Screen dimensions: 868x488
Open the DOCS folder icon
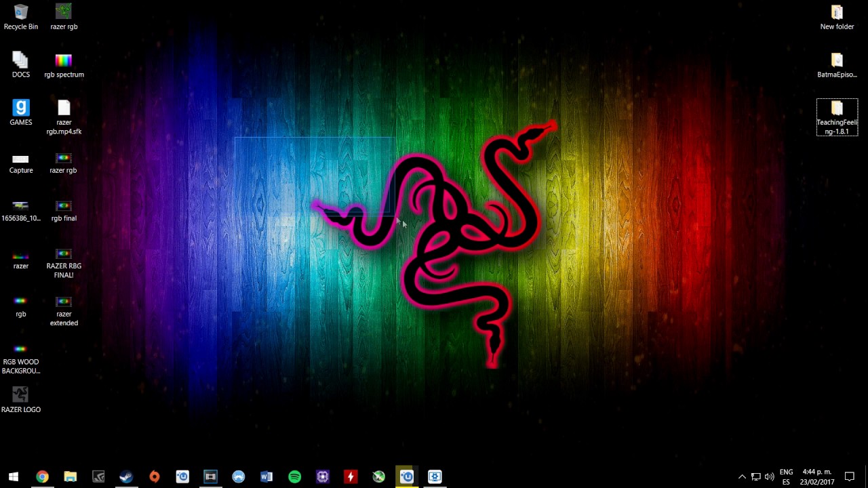click(21, 65)
